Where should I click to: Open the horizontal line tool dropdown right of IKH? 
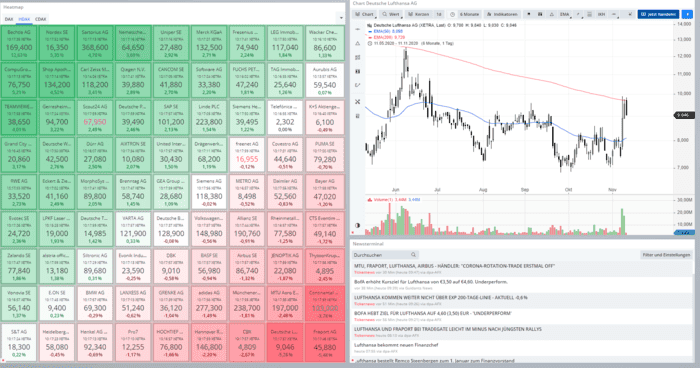tap(614, 14)
